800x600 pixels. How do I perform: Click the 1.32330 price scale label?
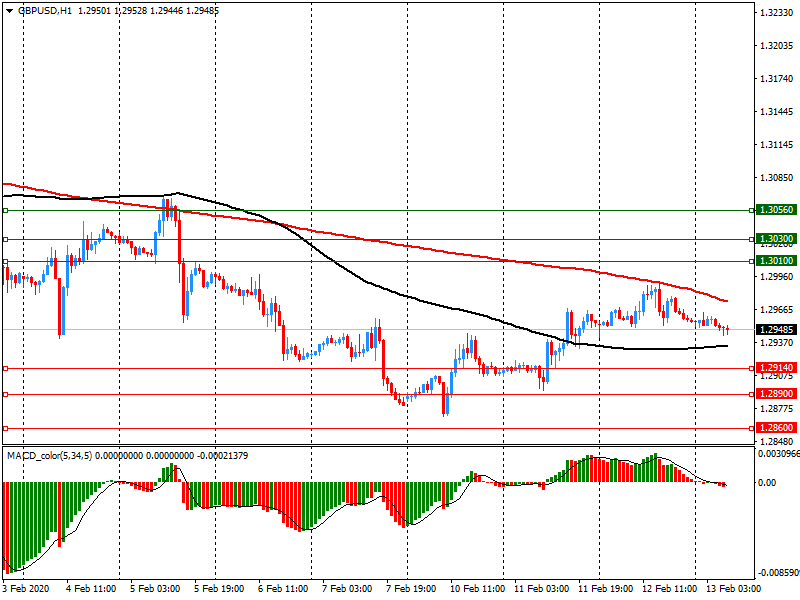777,13
